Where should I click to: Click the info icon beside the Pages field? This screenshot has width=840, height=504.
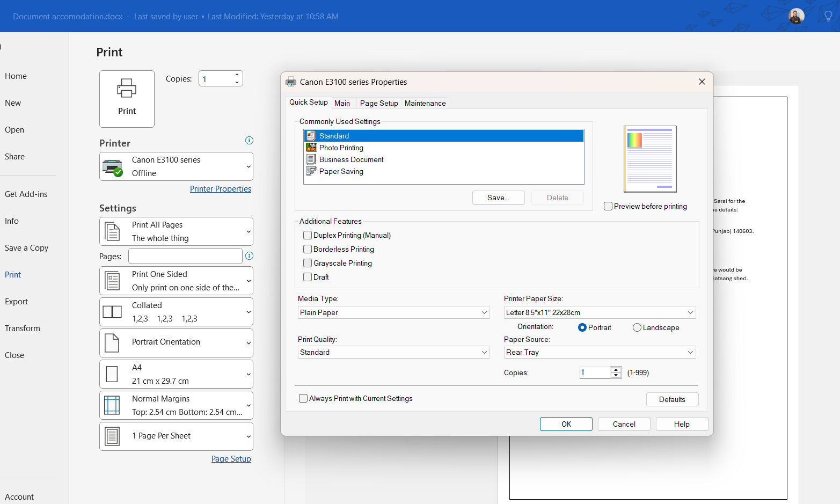[249, 256]
